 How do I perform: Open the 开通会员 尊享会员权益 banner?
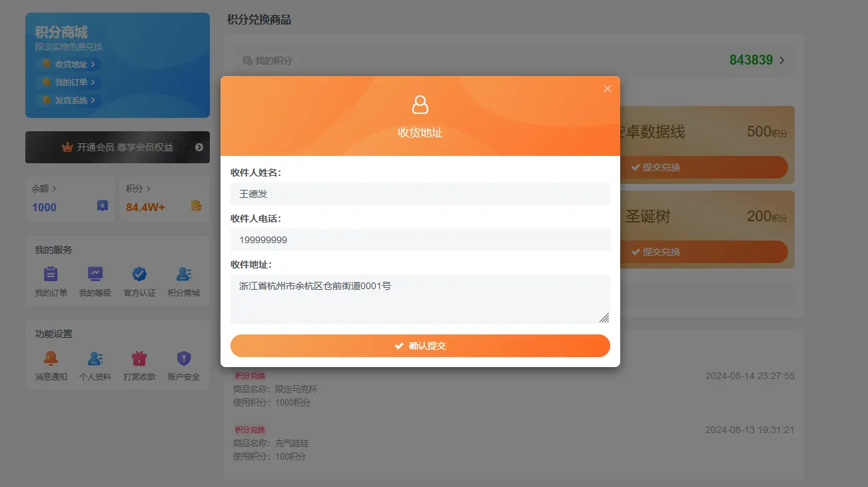click(117, 147)
